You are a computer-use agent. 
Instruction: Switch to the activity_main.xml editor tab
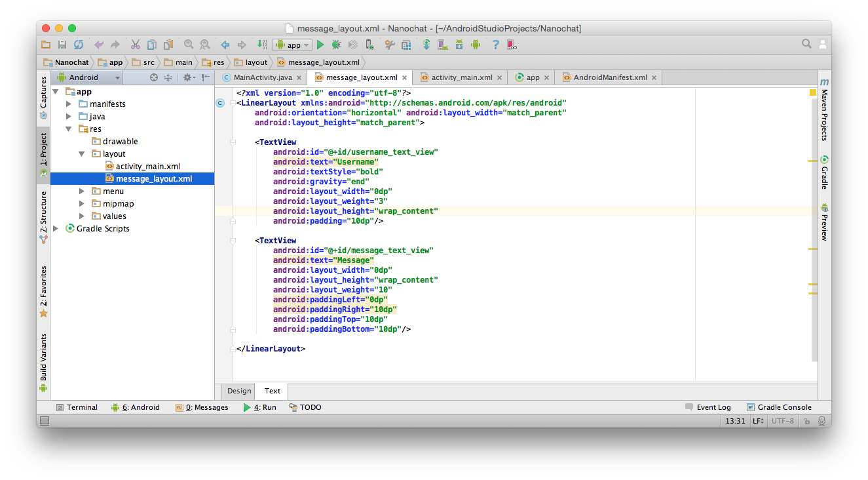tap(461, 77)
